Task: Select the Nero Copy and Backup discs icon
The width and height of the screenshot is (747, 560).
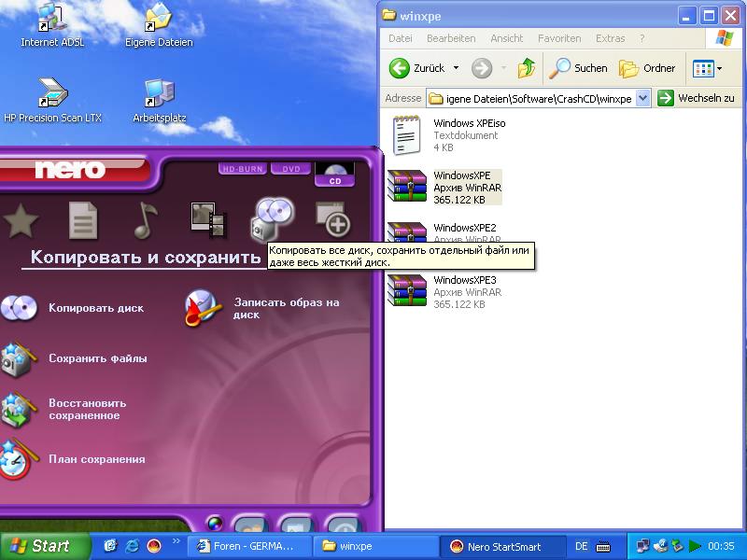Action: [272, 219]
